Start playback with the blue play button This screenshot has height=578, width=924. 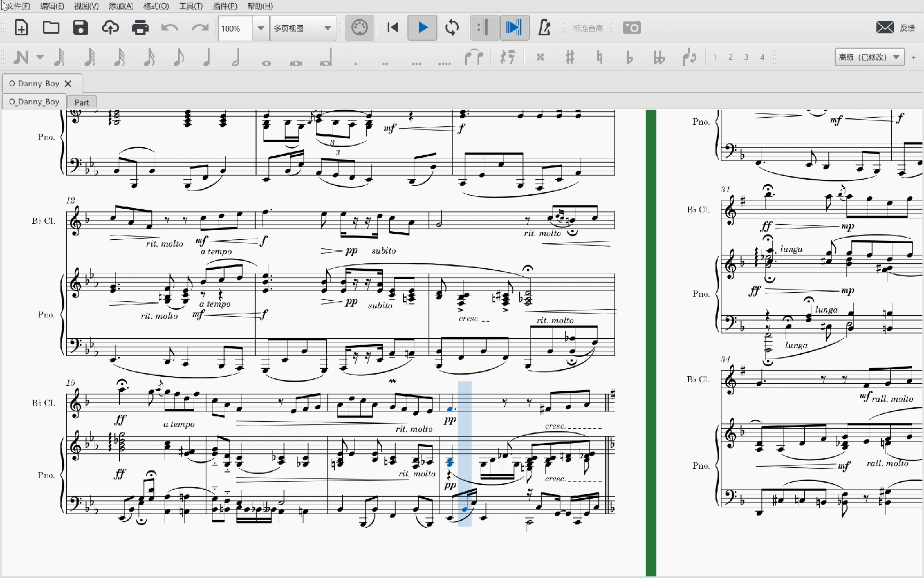pos(422,28)
